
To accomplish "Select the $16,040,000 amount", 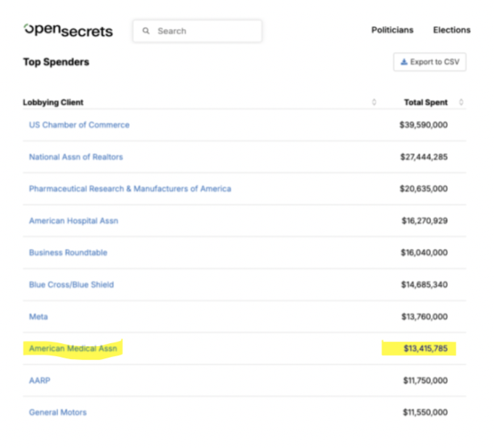I will pos(424,253).
